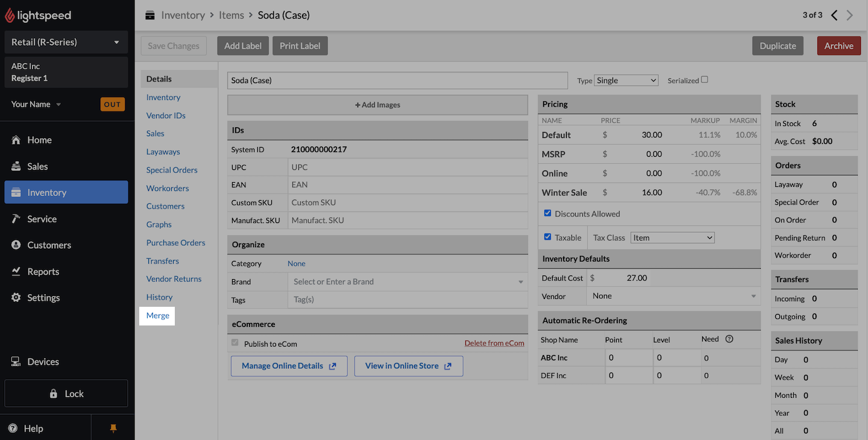Click the Delete from eCom link

click(494, 343)
